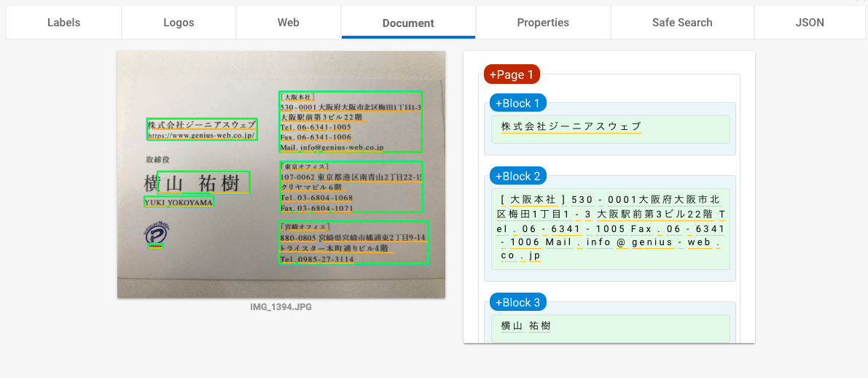The width and height of the screenshot is (868, 378).
Task: Click the IMG_1394.JPG file name
Action: click(281, 306)
